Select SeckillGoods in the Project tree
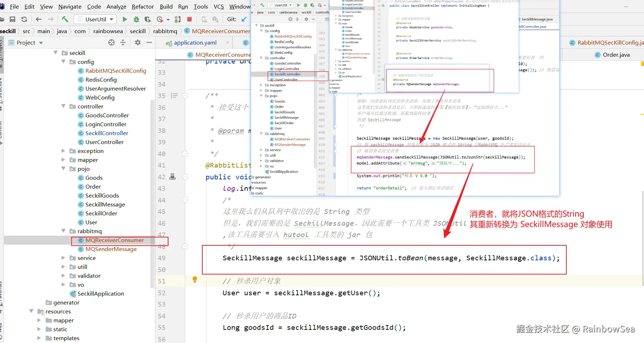Screen dimensions: 644x343 click(x=102, y=195)
